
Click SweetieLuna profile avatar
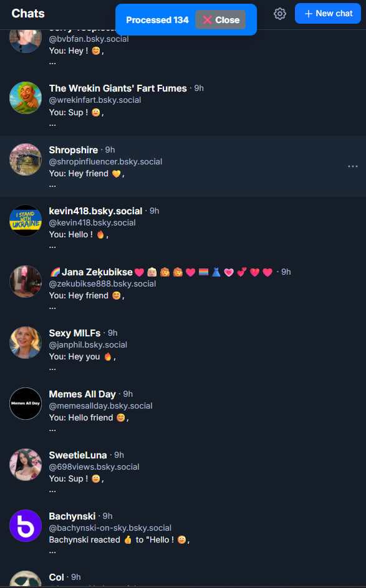(x=26, y=465)
